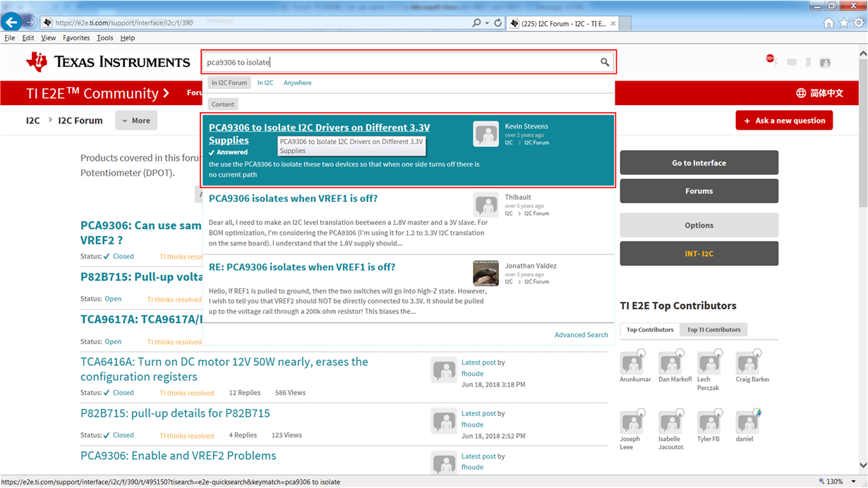Click the Dan Markofl contributor avatar
This screenshot has width=868, height=488.
click(670, 363)
